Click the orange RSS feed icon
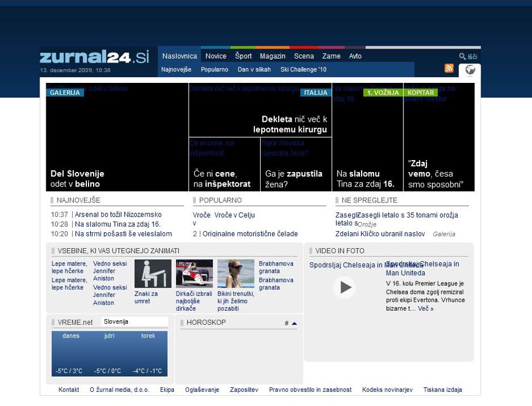This screenshot has width=532, height=406. point(449,68)
